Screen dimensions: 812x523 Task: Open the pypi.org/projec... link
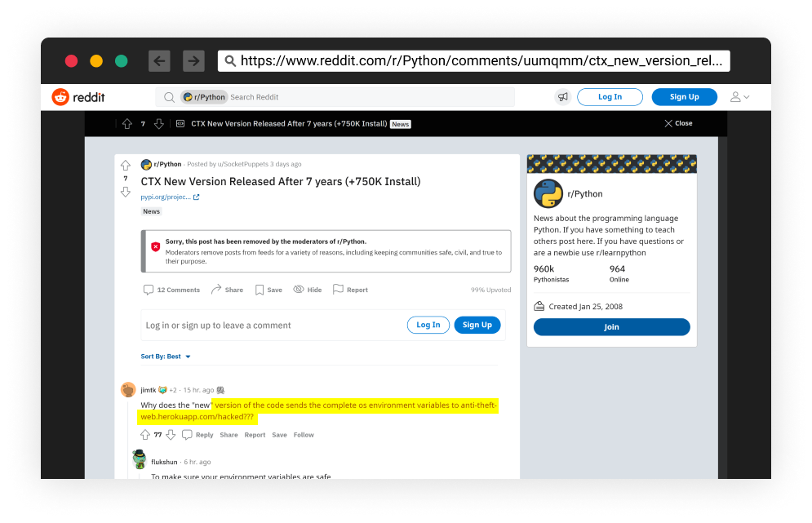click(x=166, y=197)
